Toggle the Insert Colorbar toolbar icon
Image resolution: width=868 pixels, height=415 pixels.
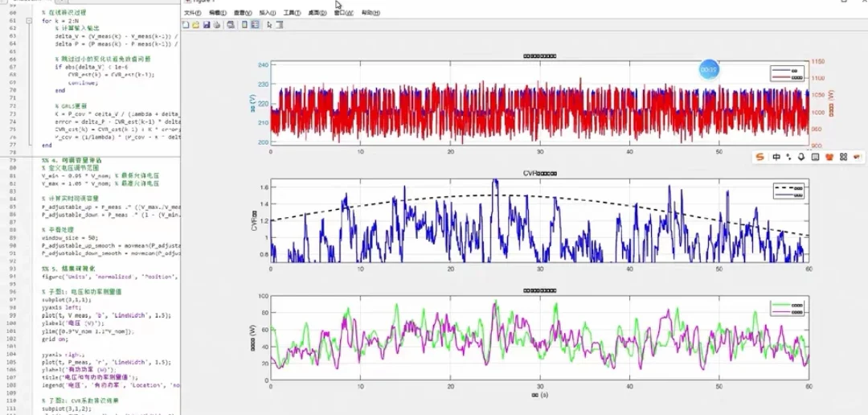[244, 25]
